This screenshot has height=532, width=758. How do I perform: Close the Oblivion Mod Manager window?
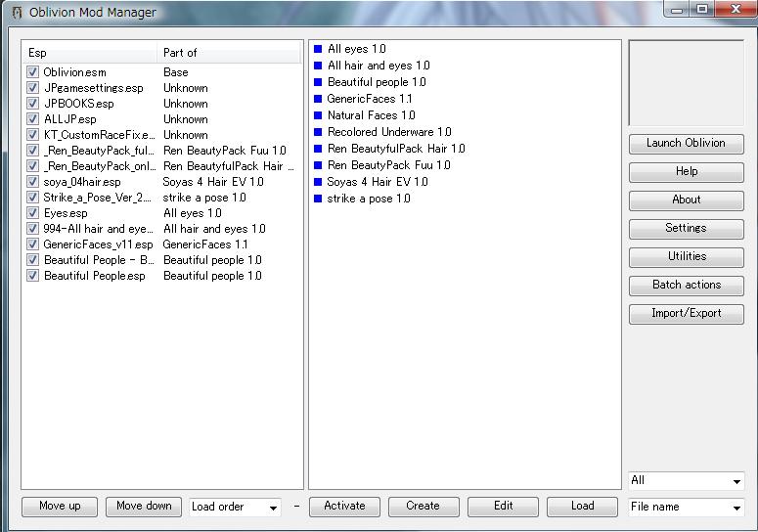[736, 9]
